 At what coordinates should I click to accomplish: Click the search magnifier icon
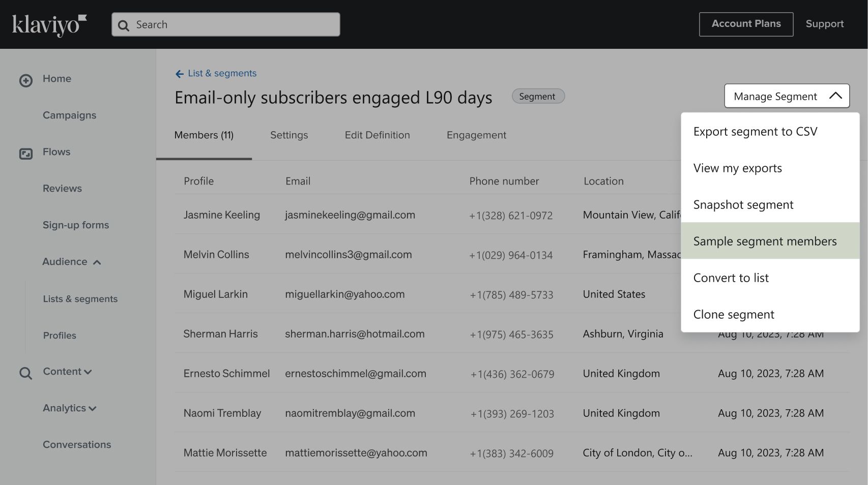pos(124,25)
